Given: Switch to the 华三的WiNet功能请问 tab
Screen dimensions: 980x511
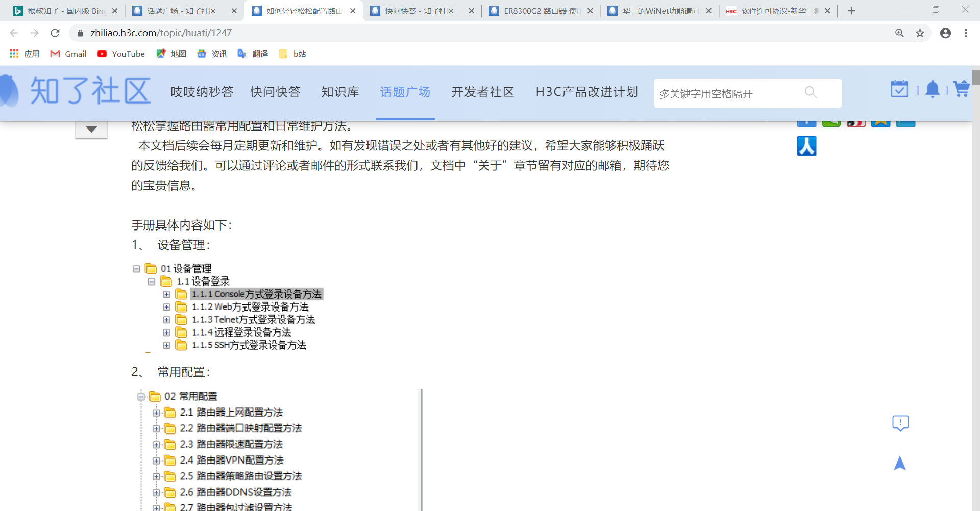Looking at the screenshot, I should pyautogui.click(x=658, y=11).
